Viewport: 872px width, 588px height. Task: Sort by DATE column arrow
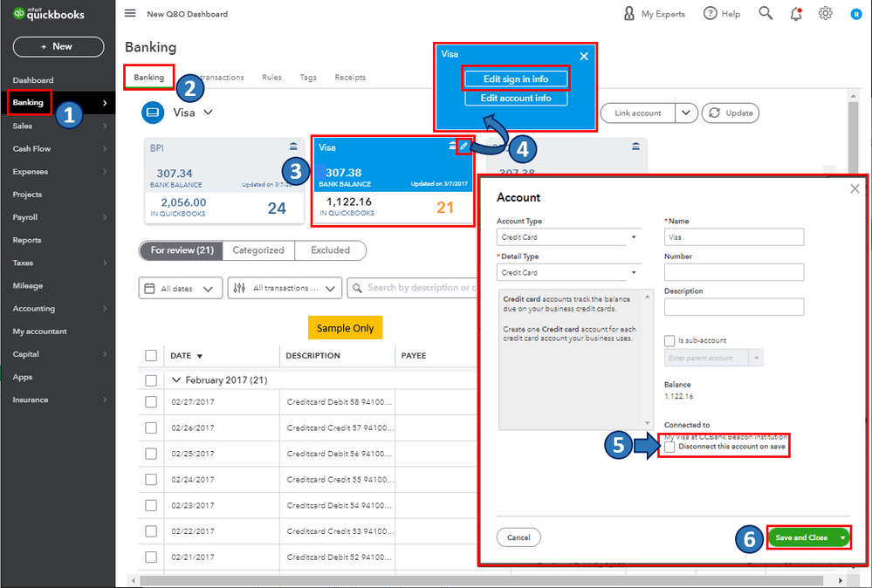pos(200,356)
